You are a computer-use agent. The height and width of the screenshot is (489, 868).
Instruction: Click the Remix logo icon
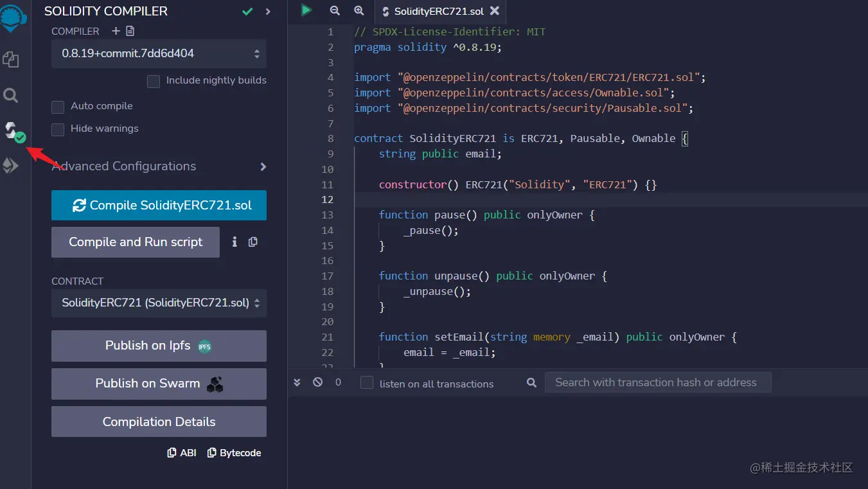(x=13, y=18)
